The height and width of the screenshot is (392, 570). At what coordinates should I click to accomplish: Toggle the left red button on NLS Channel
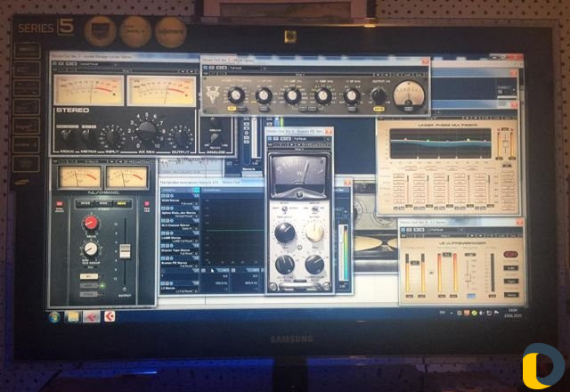pos(60,204)
